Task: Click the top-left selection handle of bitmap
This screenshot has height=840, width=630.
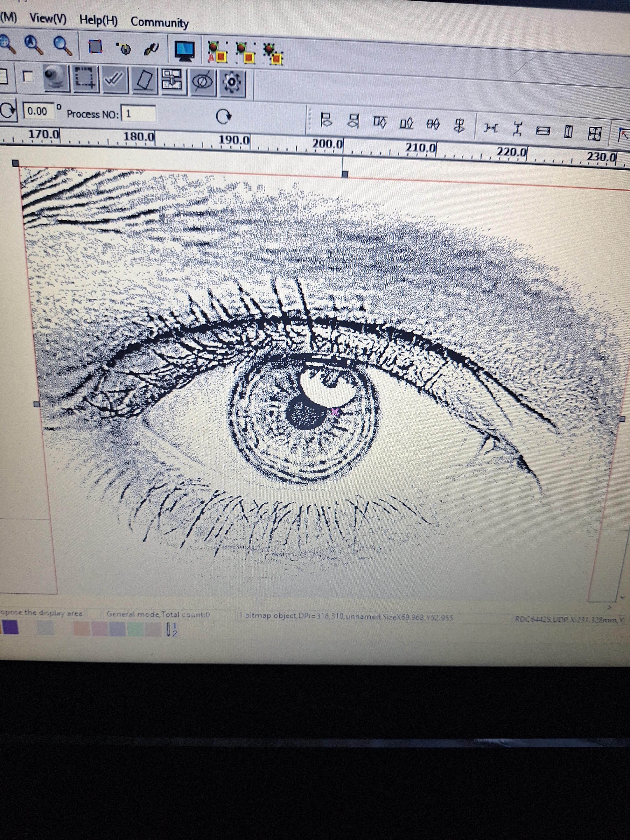Action: pos(15,163)
